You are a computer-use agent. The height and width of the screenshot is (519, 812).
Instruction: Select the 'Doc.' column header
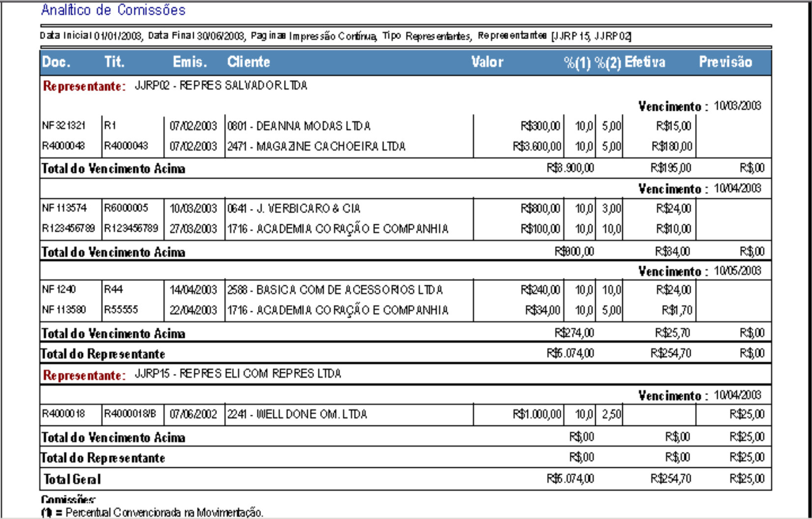pos(56,62)
